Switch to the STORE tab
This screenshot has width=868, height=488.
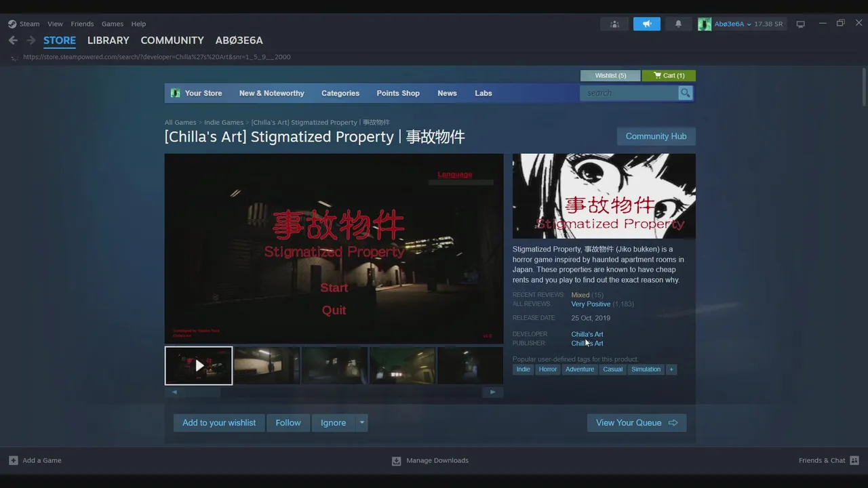(60, 41)
